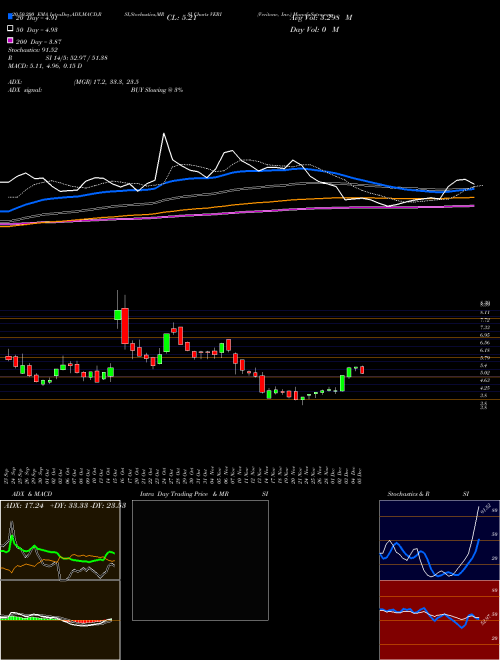
Task: Select the '200 Day = 3.87' legend text
Action: pos(39,42)
